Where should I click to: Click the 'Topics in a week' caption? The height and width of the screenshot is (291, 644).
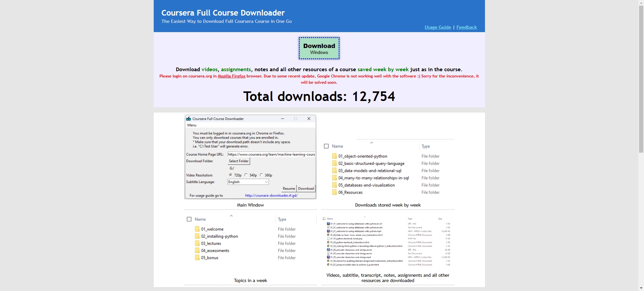tap(250, 280)
